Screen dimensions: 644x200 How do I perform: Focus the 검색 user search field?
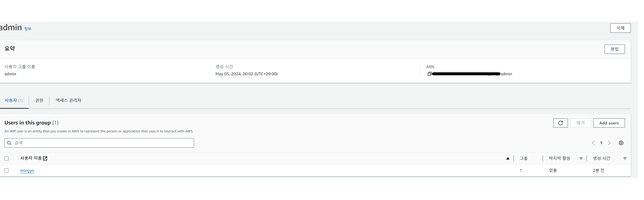[99, 143]
